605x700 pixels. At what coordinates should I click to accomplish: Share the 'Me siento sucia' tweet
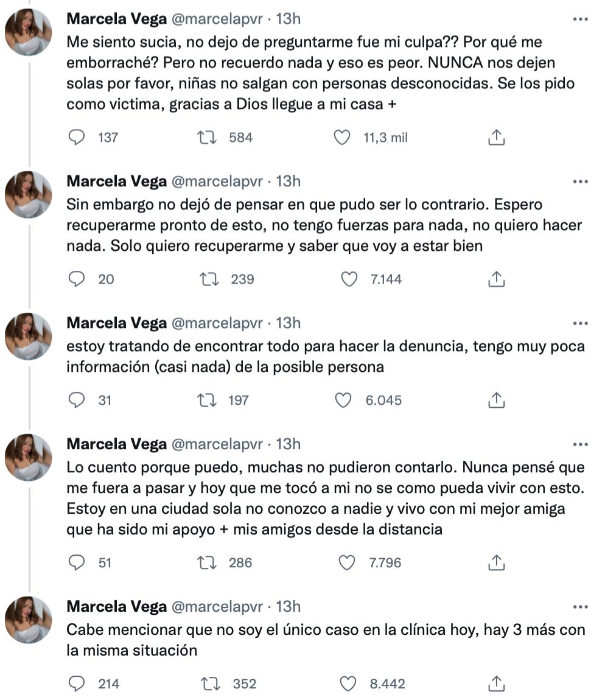pyautogui.click(x=497, y=138)
